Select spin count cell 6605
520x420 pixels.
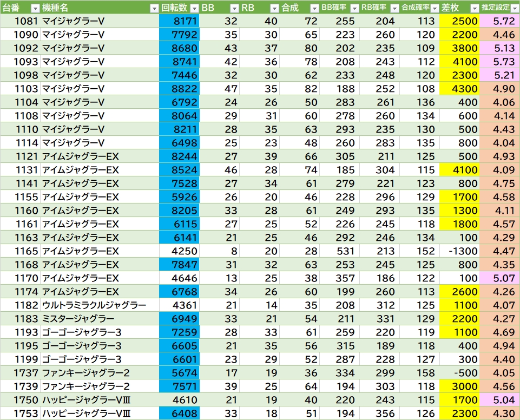click(x=179, y=346)
